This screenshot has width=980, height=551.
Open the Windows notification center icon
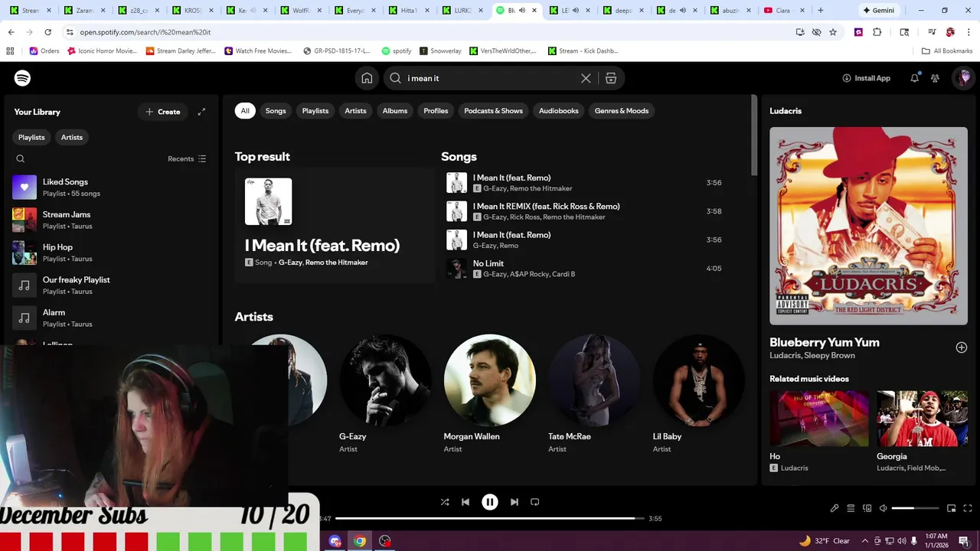964,541
